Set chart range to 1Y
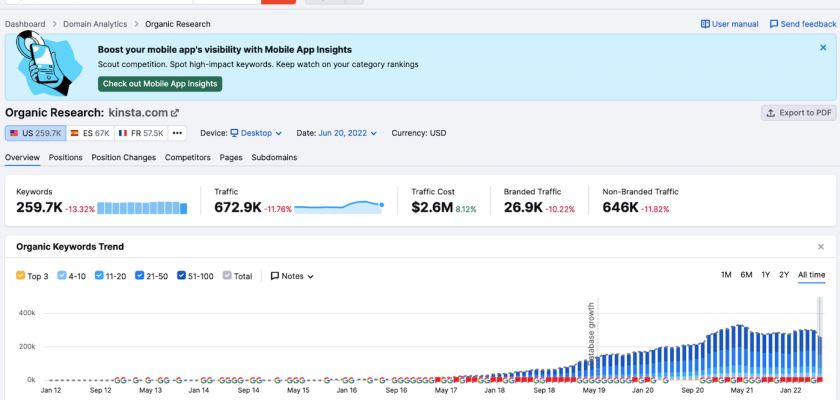This screenshot has height=400, width=840. (765, 275)
